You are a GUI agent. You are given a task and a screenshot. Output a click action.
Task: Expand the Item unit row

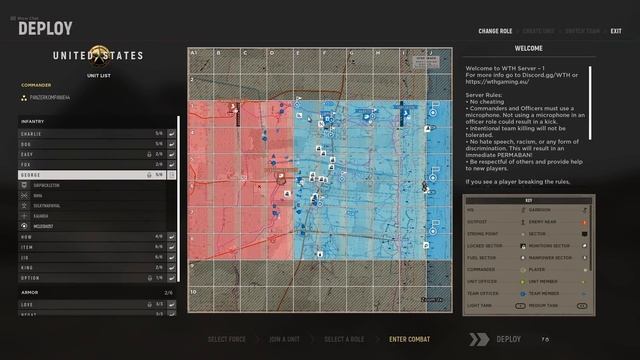point(92,247)
